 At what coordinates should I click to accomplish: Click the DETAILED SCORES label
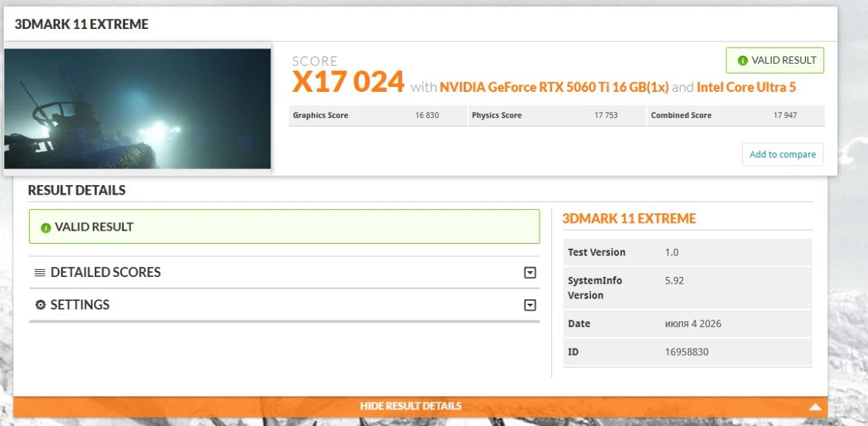tap(106, 273)
